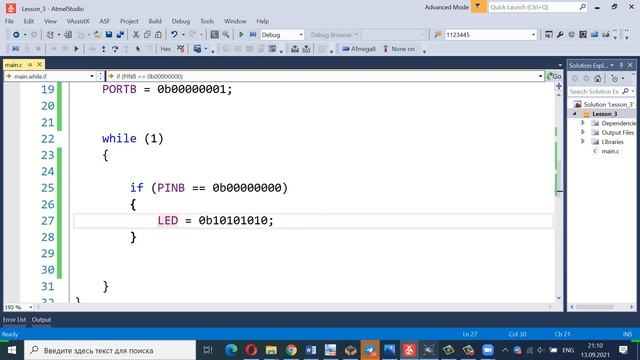Save the current file with the floppy icon
640x360 pixels.
pyautogui.click(x=109, y=35)
